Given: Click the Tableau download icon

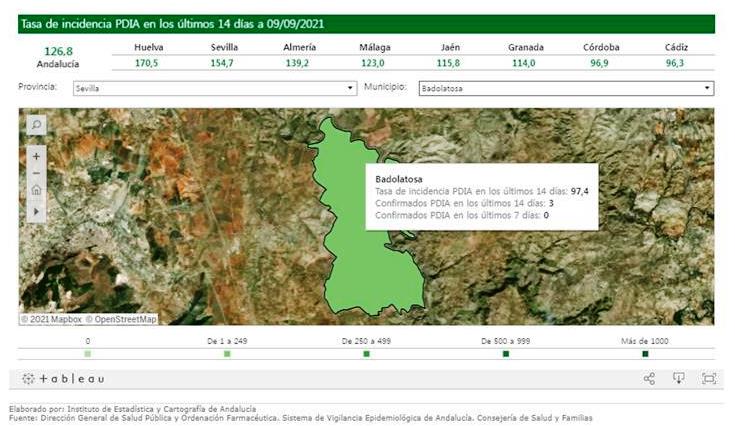Looking at the screenshot, I should tap(678, 379).
